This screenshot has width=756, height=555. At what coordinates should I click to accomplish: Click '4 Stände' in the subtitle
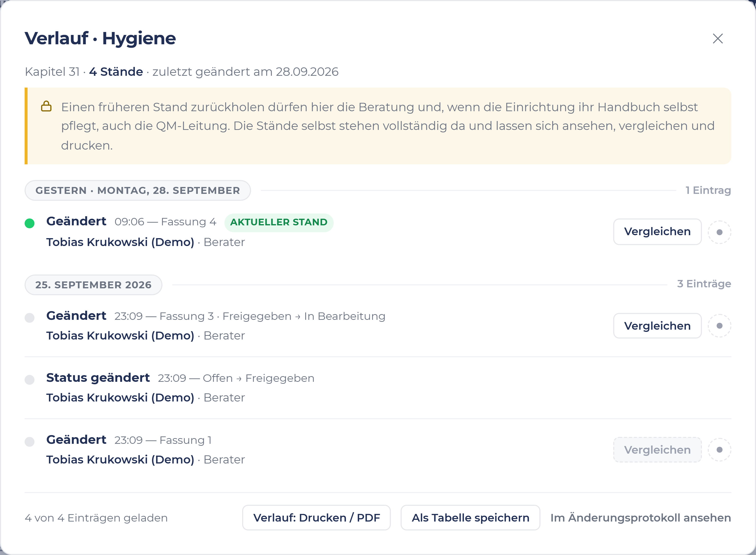[116, 72]
